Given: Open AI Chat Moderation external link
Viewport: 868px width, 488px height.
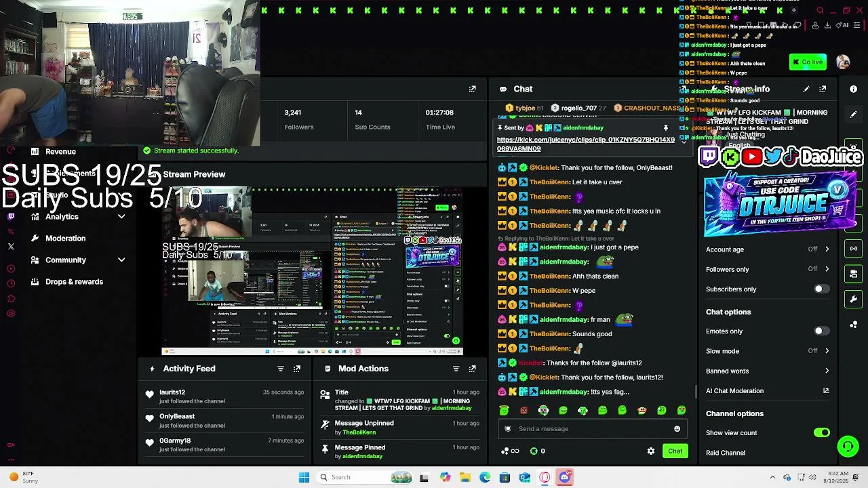Looking at the screenshot, I should pyautogui.click(x=826, y=390).
